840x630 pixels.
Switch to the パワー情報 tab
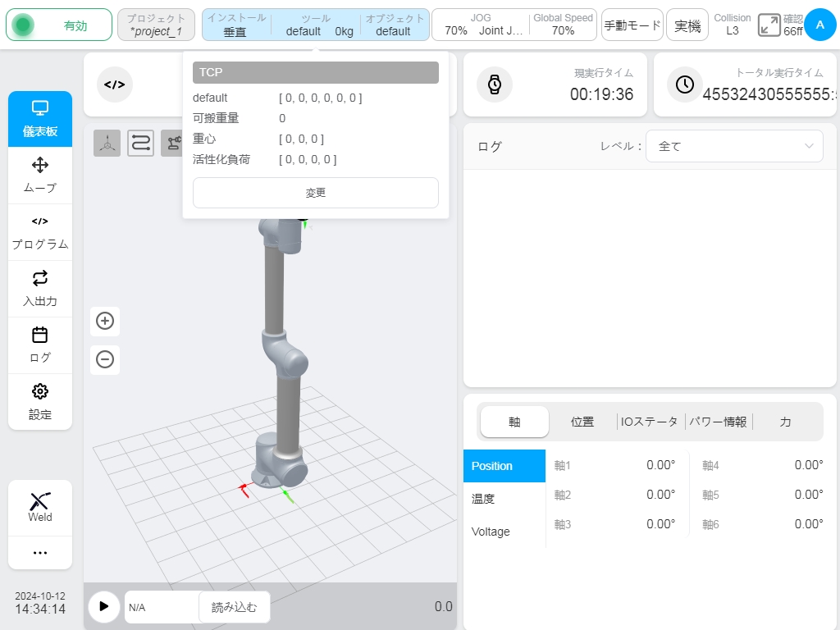tap(718, 422)
